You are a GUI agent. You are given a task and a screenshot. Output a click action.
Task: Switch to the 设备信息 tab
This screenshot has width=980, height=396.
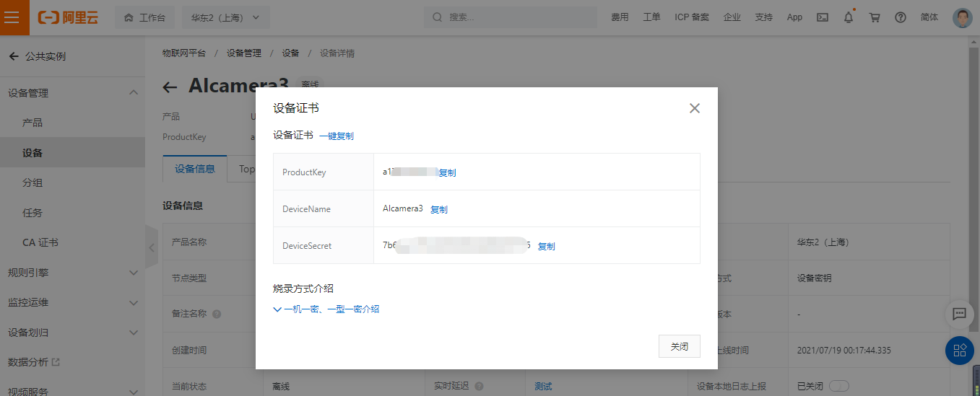195,169
